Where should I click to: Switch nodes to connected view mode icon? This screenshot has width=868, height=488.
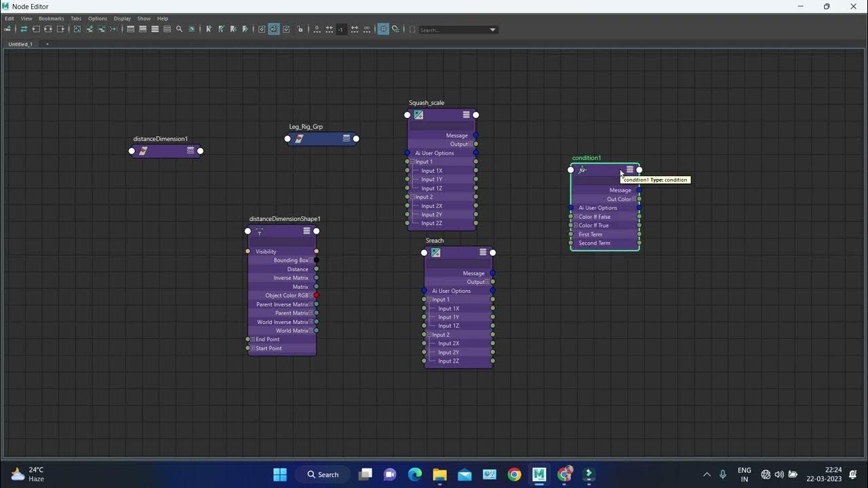[142, 29]
